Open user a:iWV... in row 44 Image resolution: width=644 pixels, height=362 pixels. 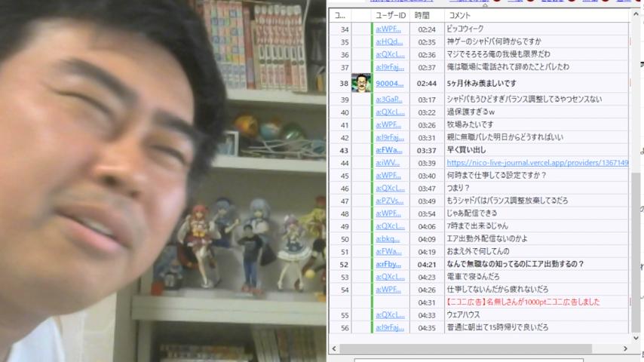pos(388,163)
